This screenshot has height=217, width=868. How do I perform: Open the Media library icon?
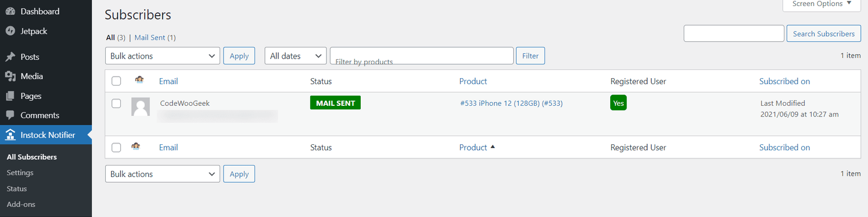pos(10,76)
